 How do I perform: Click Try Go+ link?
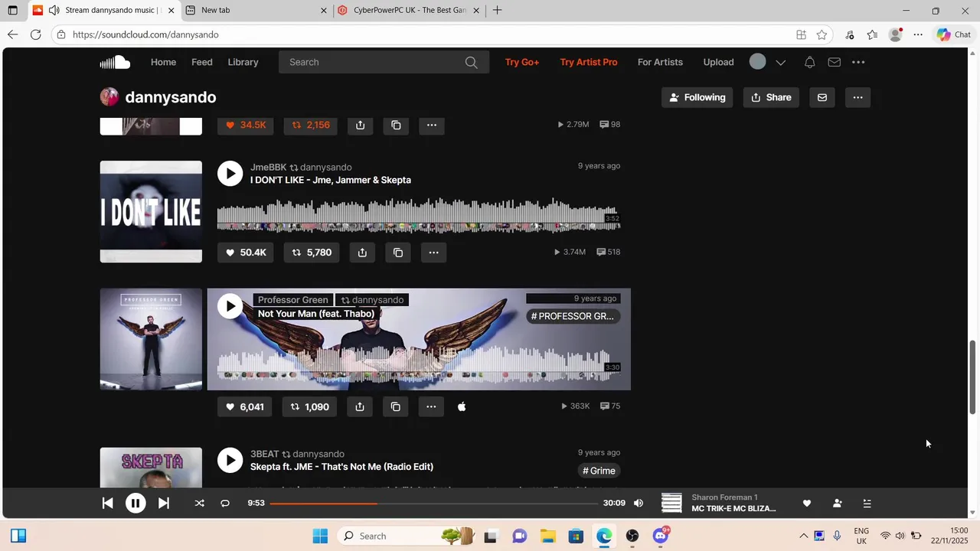(522, 62)
